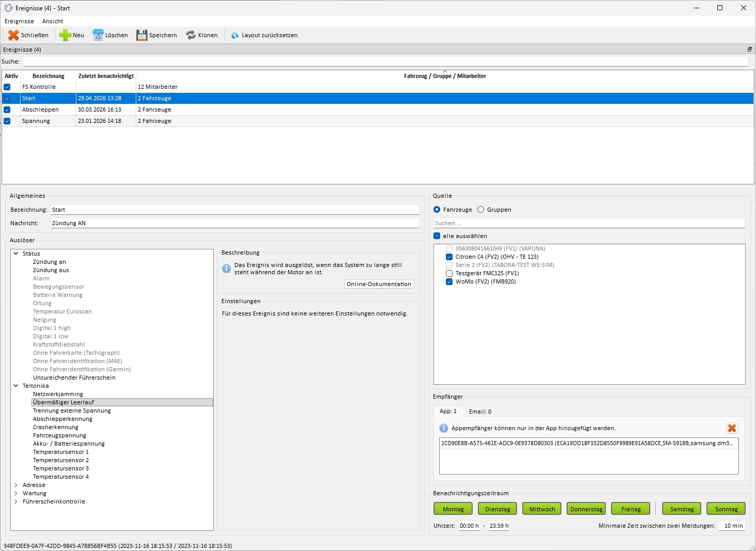This screenshot has width=756, height=551.
Task: Toggle the Donnerstag day button
Action: point(586,509)
